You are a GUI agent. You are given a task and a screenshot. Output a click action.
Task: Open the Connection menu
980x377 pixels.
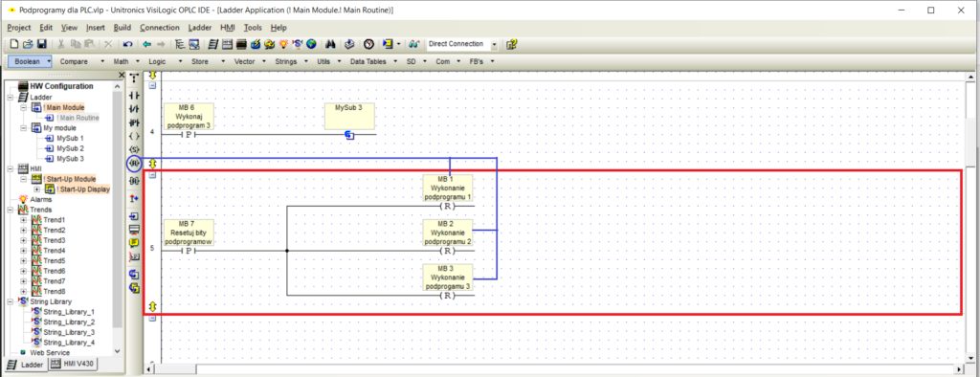160,28
